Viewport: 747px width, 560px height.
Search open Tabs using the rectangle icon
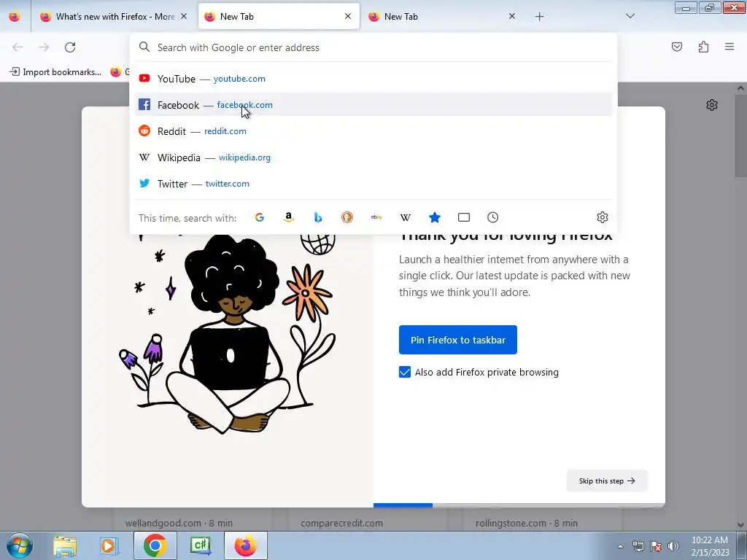point(464,217)
